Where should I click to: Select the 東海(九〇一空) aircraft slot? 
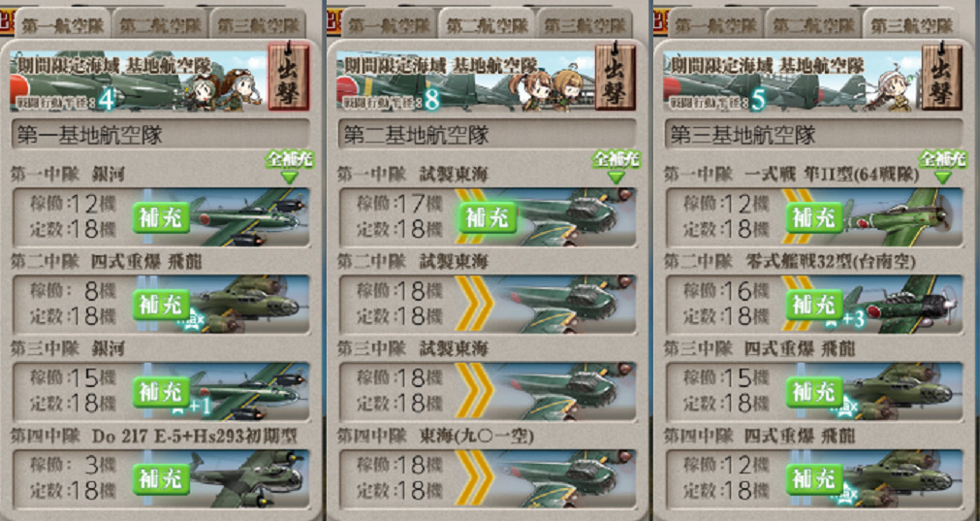click(x=488, y=478)
